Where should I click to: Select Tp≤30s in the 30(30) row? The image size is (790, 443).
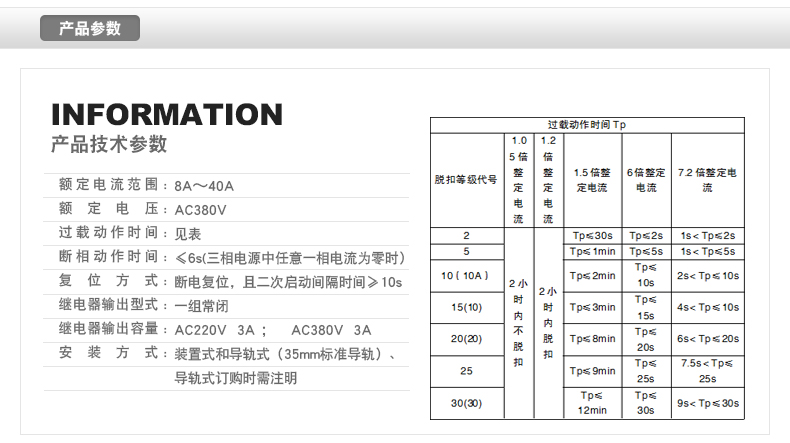tap(646, 403)
